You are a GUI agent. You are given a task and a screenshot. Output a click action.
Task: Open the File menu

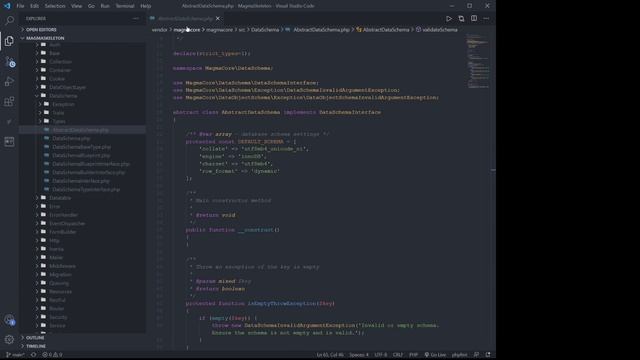pyautogui.click(x=20, y=6)
